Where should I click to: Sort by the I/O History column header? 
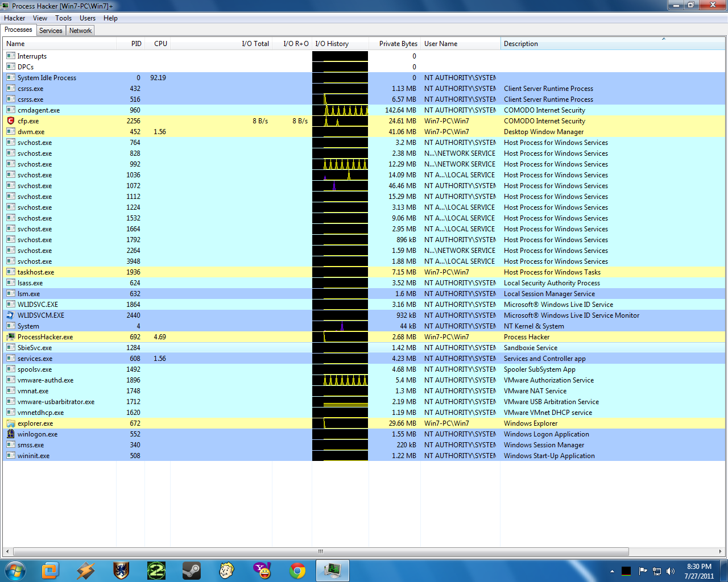tap(340, 44)
